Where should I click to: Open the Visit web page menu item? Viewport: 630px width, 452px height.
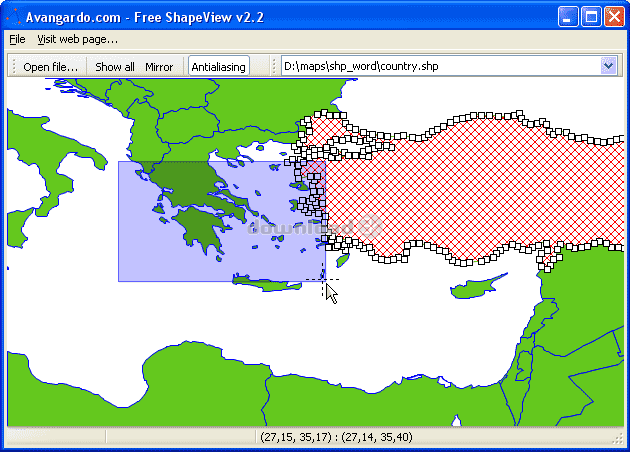[x=77, y=39]
